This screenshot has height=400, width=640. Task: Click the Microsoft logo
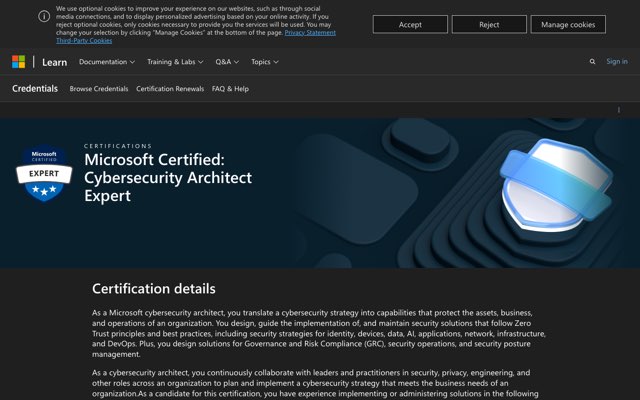(x=18, y=62)
